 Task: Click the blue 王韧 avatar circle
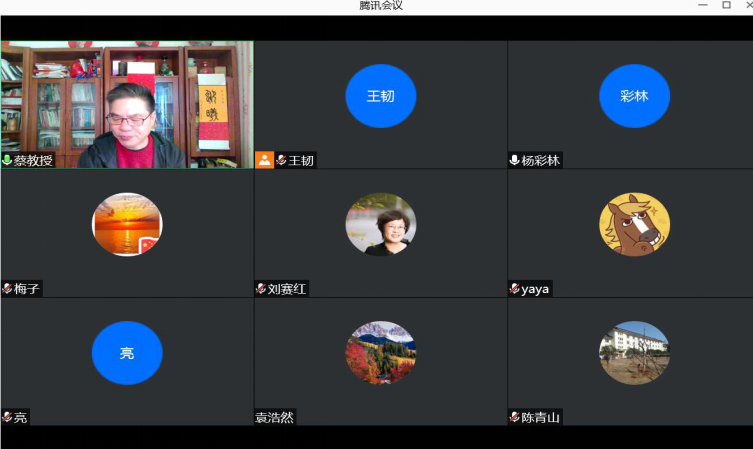point(380,97)
